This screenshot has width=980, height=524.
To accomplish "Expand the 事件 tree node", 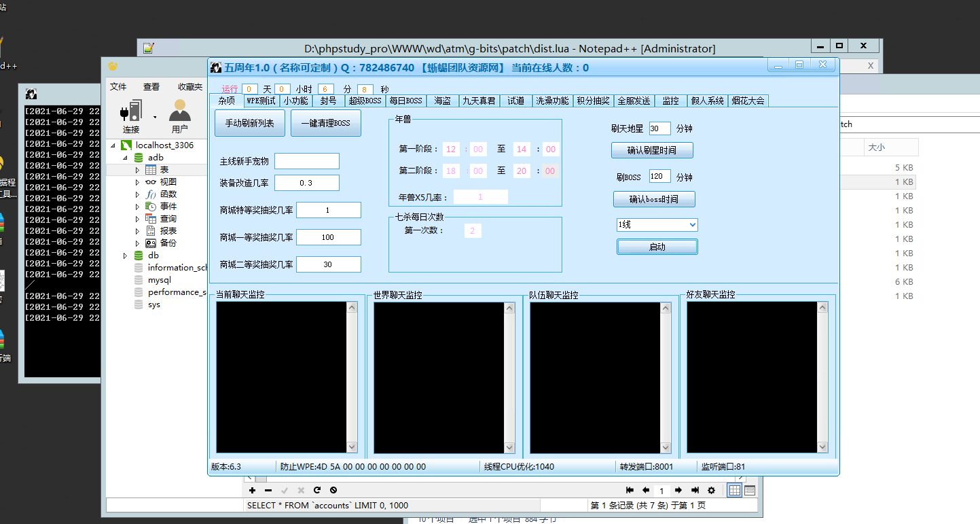I will pos(137,206).
